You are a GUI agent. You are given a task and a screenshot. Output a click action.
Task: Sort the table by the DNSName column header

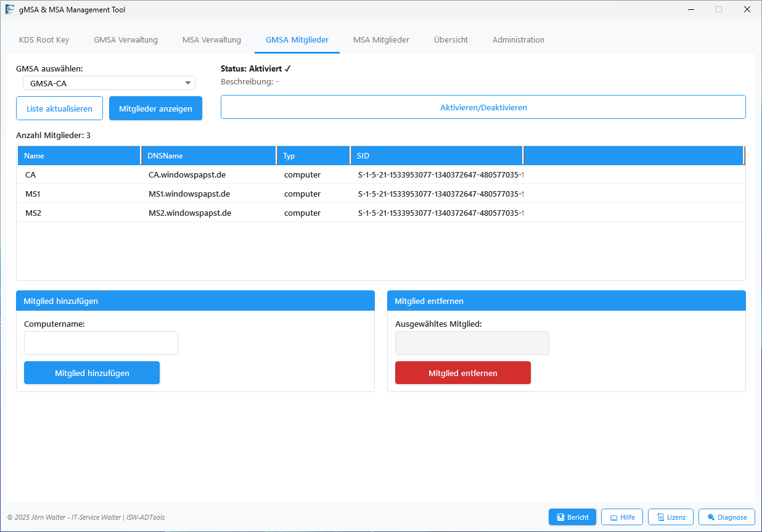click(x=208, y=156)
